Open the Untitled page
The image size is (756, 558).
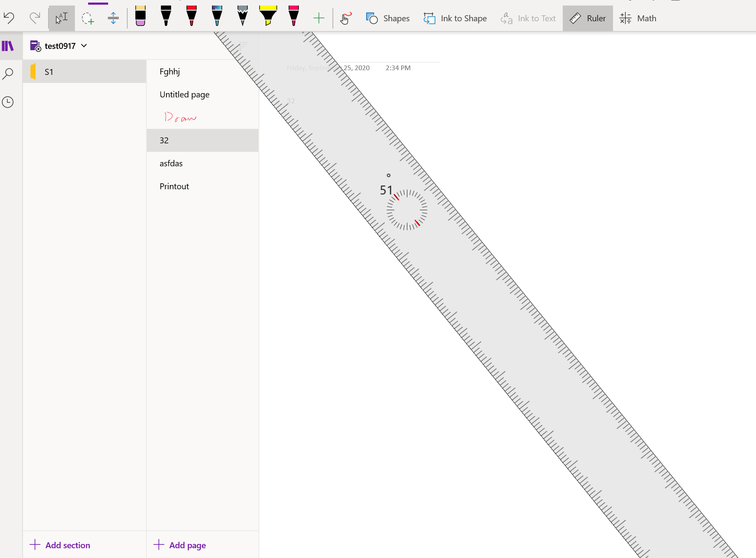coord(203,94)
